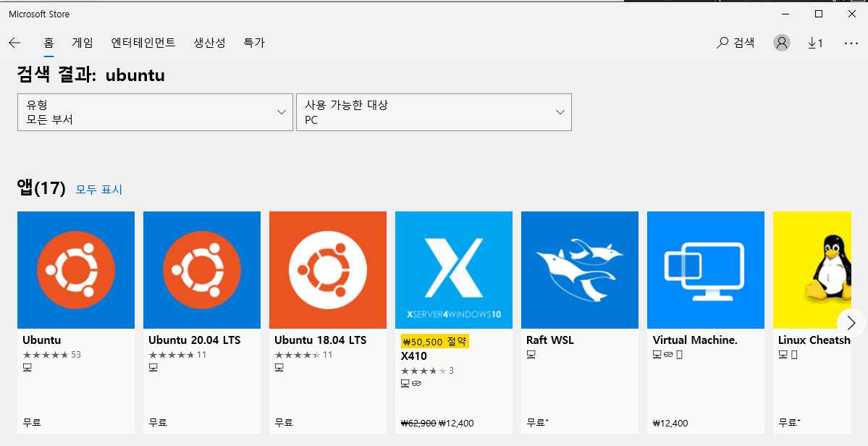Open the more options ellipsis menu

click(851, 43)
